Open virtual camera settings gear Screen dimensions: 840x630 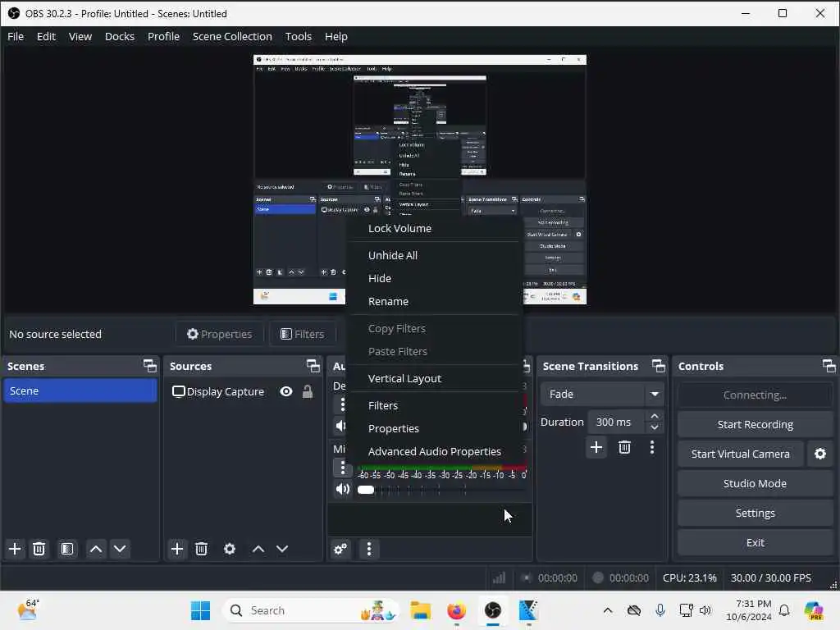tap(820, 454)
